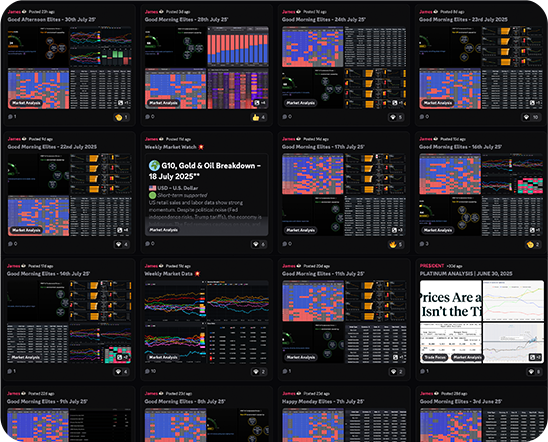Image resolution: width=548 pixels, height=442 pixels.
Task: Click diamond reaction on 24th July 25' post
Action: coord(396,117)
